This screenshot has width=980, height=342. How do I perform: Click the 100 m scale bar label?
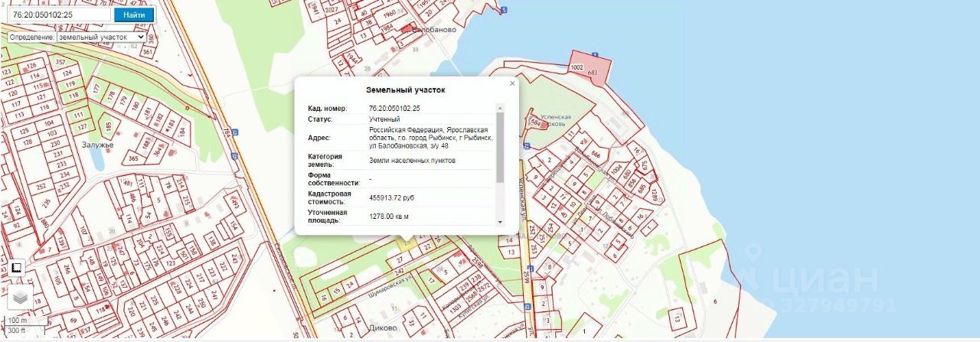[17, 321]
